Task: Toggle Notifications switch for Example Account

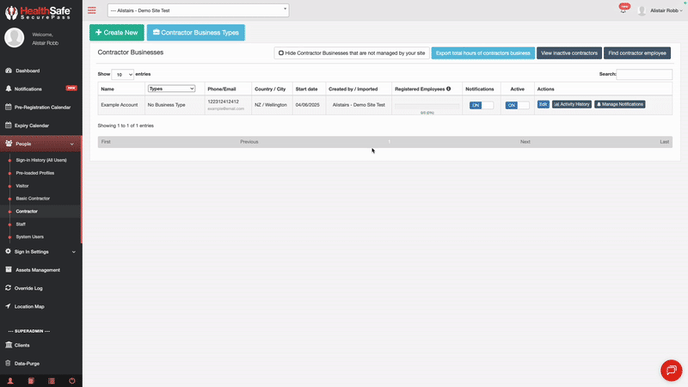Action: [x=481, y=105]
